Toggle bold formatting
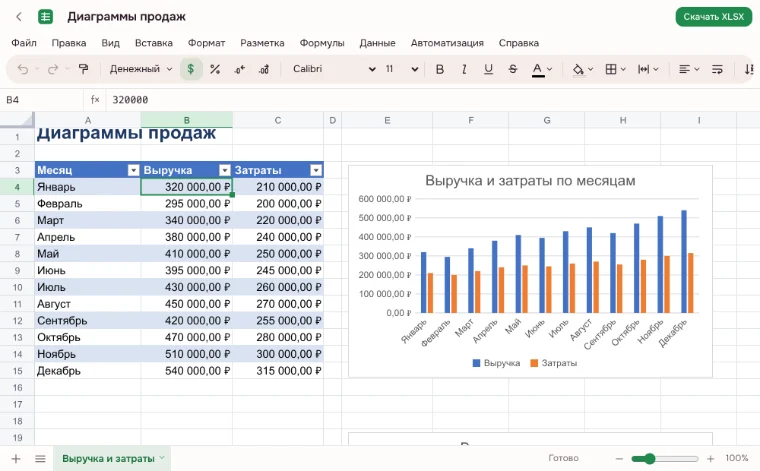 [440, 69]
